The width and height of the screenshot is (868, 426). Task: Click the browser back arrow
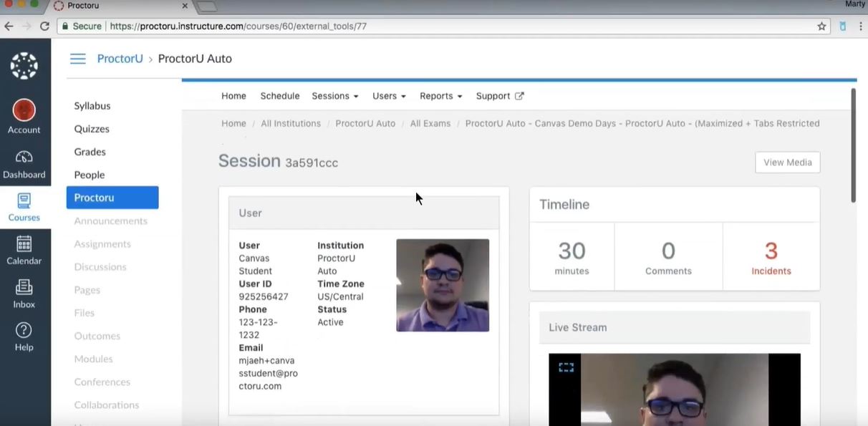[9, 26]
